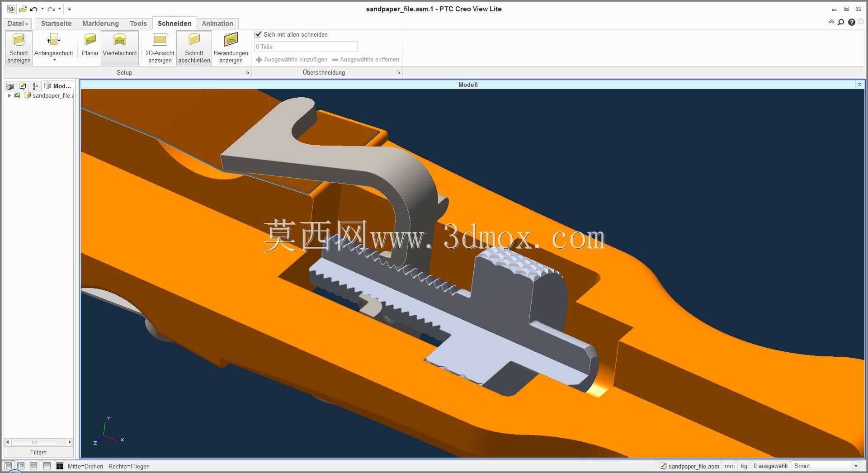Click the mm length unit in status bar
The image size is (868, 473).
pyautogui.click(x=730, y=466)
